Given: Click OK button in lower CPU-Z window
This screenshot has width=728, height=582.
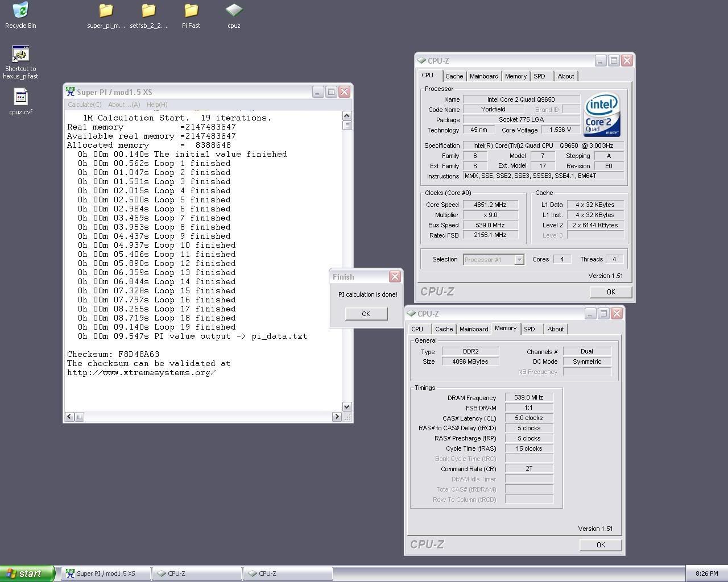Looking at the screenshot, I should [601, 544].
